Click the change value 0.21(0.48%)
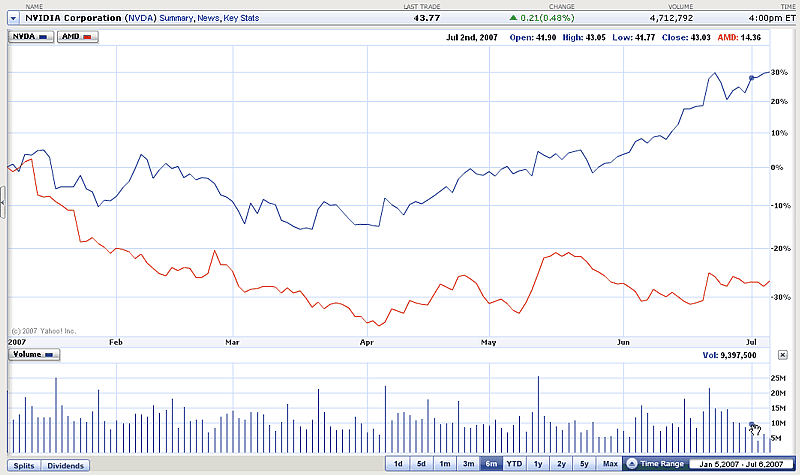Screen dimensions: 800x475 click(547, 18)
